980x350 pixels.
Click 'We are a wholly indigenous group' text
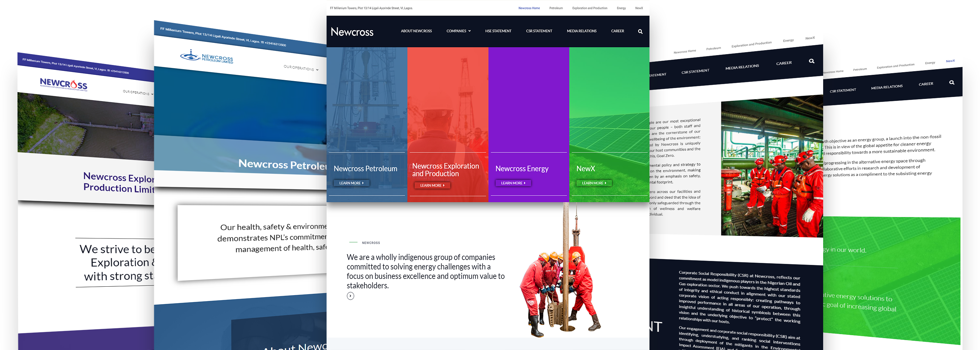(x=425, y=271)
